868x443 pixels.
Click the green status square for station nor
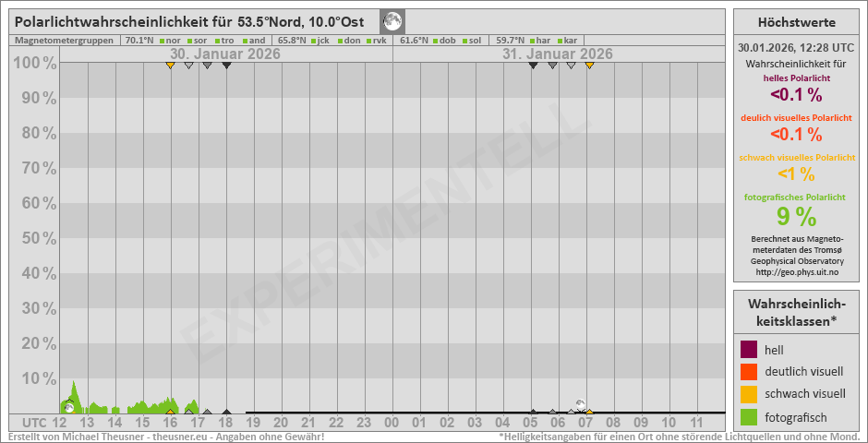click(x=162, y=41)
